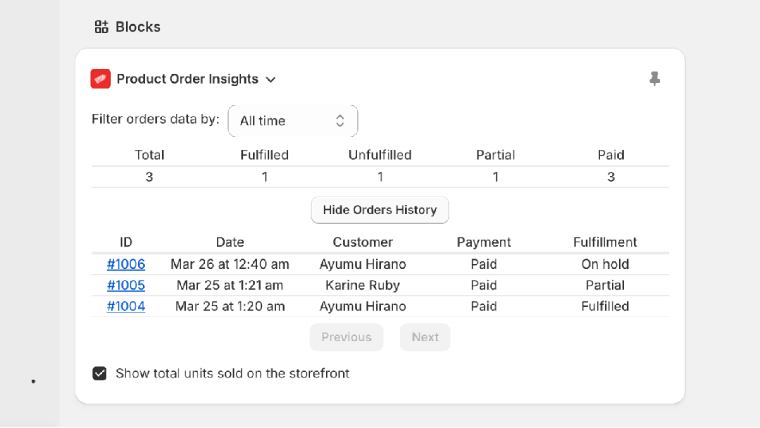Image resolution: width=760 pixels, height=428 pixels.
Task: Open the 'All time' filter dropdown
Action: (x=292, y=120)
